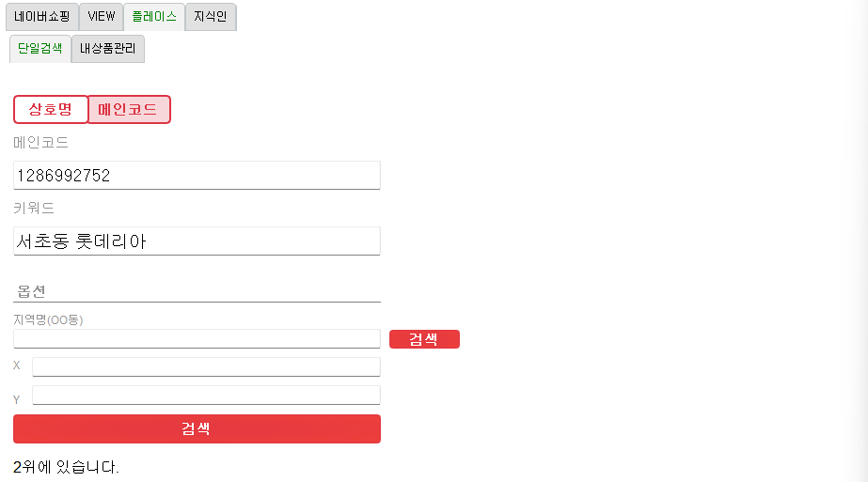Switch to 내상품관리 sub-tab
Viewport: 868px width, 482px height.
[x=107, y=49]
